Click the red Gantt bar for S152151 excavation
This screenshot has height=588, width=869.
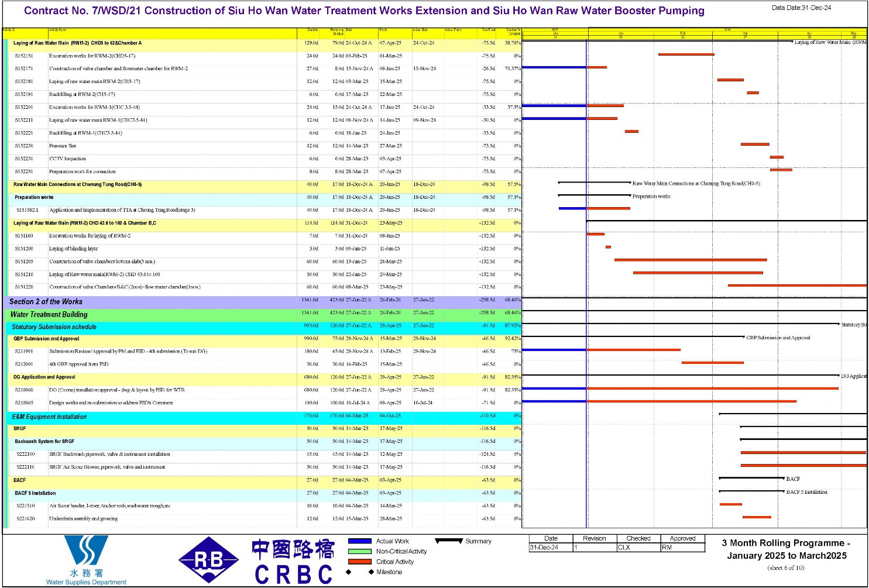click(x=686, y=54)
